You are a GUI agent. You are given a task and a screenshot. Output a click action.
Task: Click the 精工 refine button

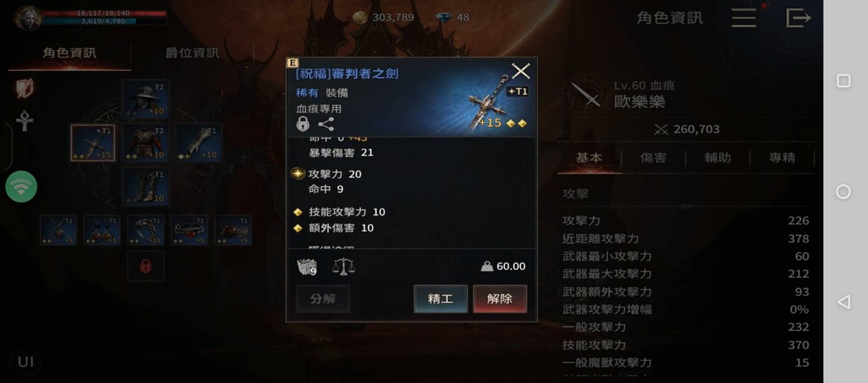(441, 298)
